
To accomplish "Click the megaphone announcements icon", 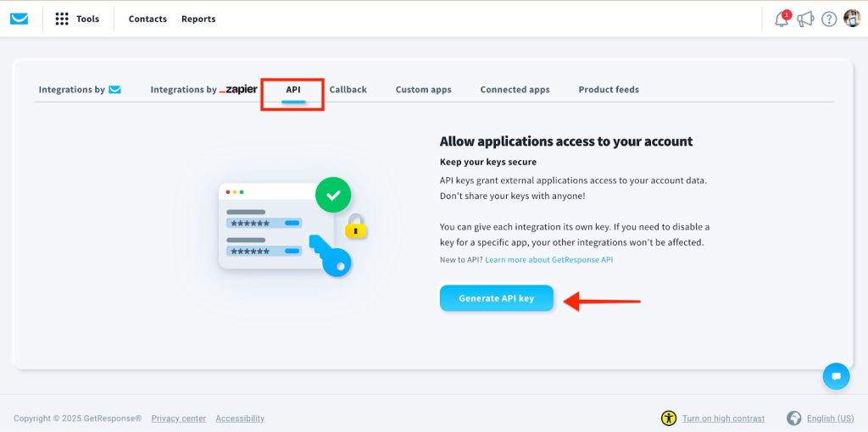I will point(805,19).
